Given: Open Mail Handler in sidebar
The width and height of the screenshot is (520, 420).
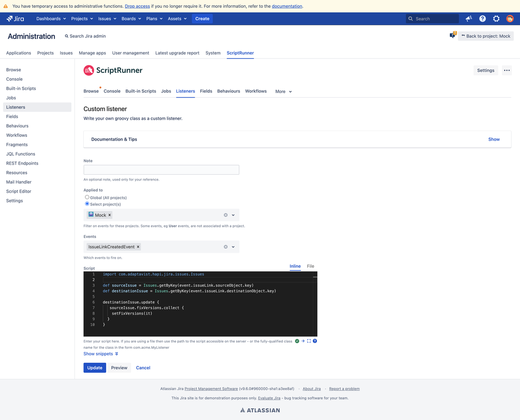Looking at the screenshot, I should pyautogui.click(x=19, y=182).
